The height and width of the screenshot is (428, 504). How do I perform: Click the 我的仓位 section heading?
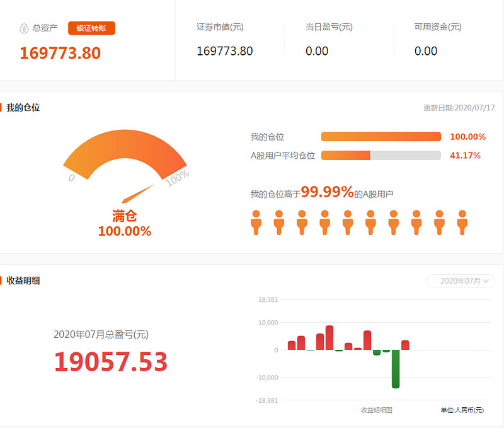pyautogui.click(x=23, y=108)
